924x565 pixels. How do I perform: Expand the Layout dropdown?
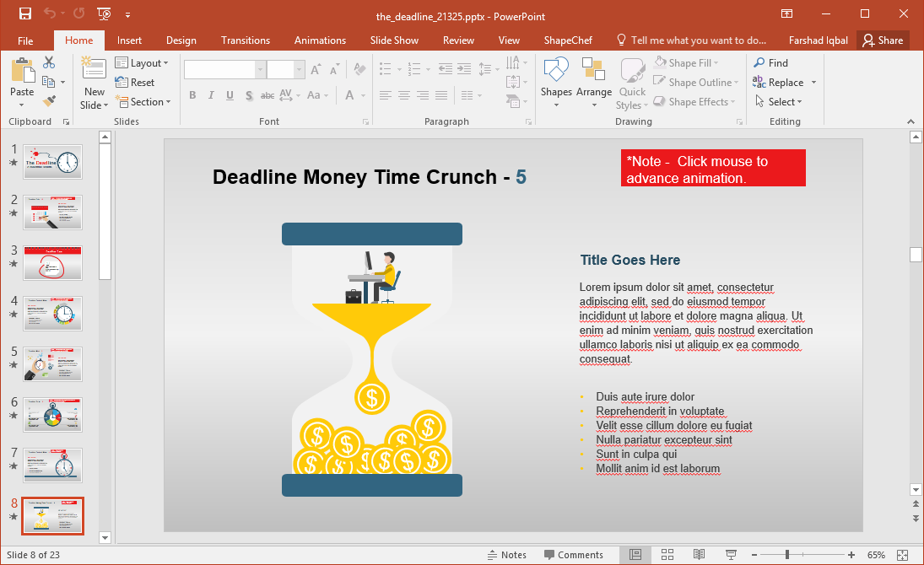[x=142, y=63]
